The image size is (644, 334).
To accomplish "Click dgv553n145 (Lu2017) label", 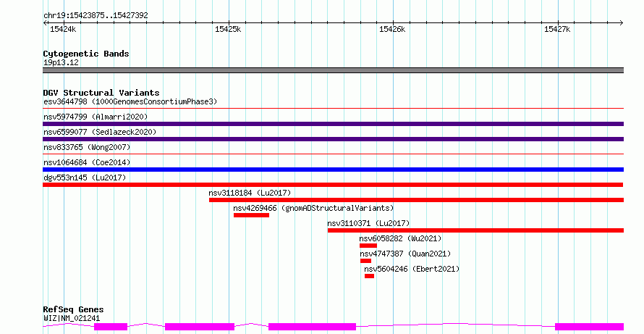I will (x=85, y=178).
